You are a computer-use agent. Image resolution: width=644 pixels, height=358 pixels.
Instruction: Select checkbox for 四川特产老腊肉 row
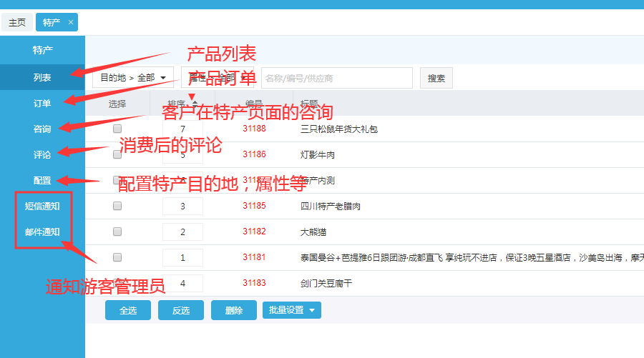click(117, 206)
